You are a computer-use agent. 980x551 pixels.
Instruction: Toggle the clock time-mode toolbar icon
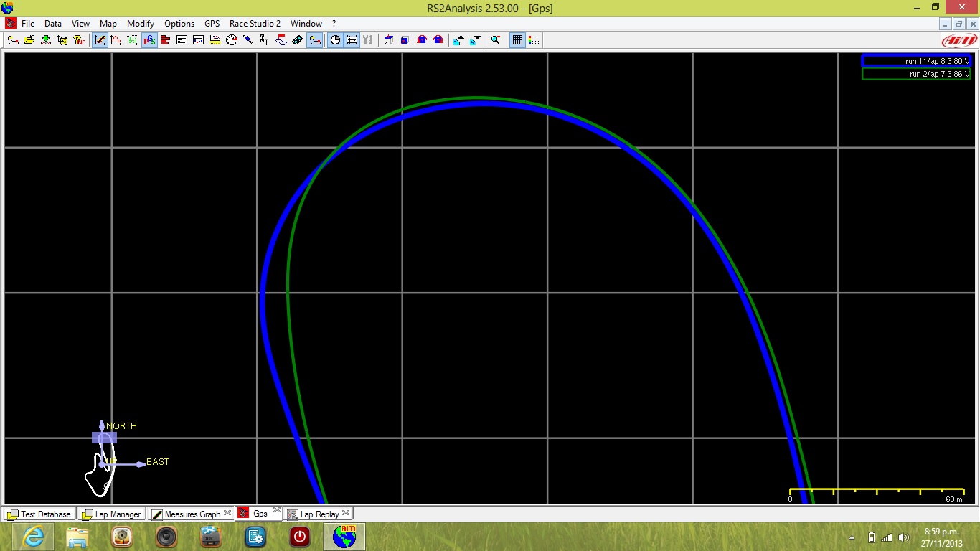[335, 40]
